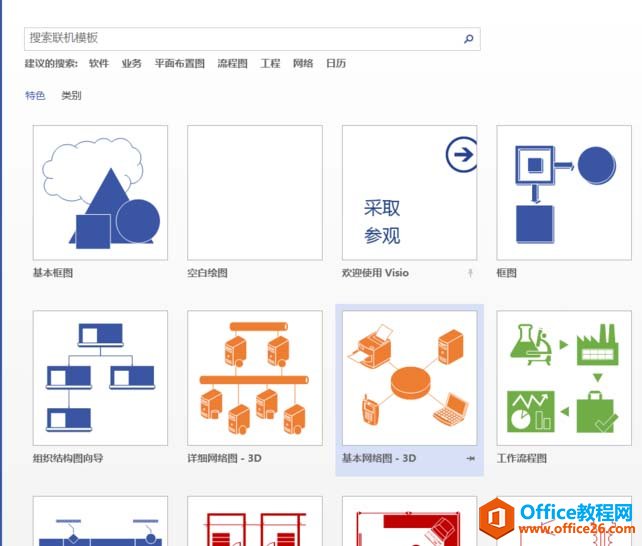Open the 框图 template thumbnail
642x546 pixels.
tap(564, 193)
